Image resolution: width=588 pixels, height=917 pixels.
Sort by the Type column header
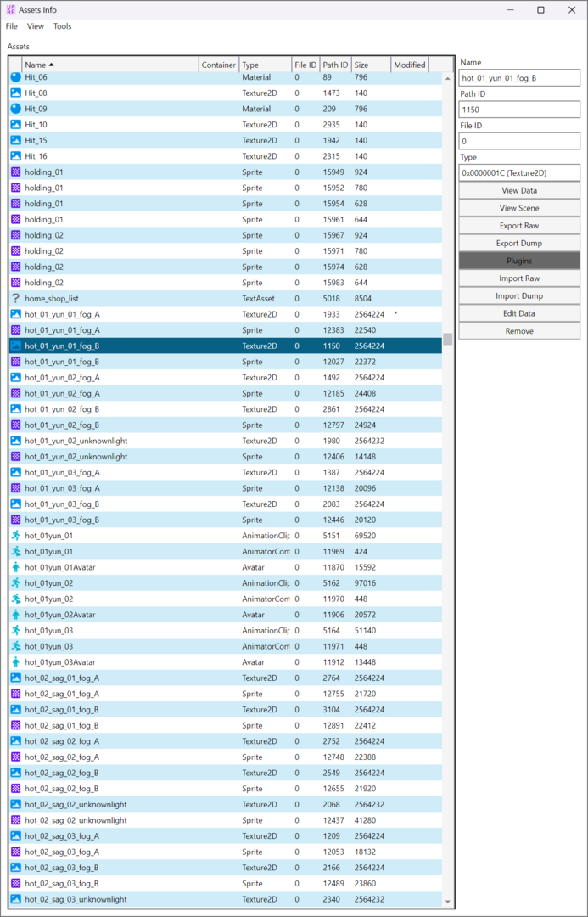pyautogui.click(x=266, y=65)
